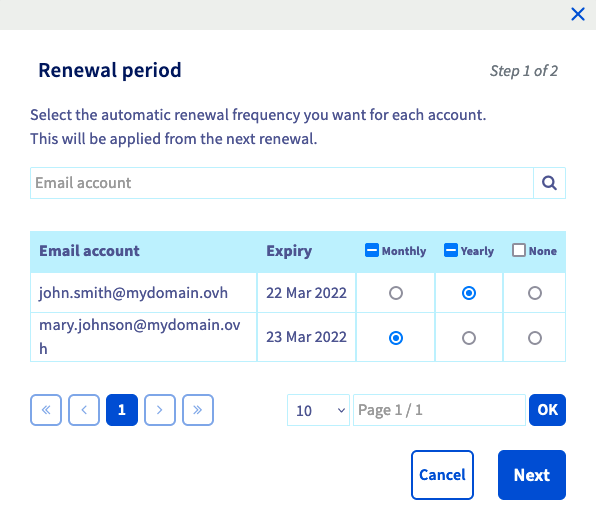Go to first page with double-left arrows
Image resolution: width=596 pixels, height=517 pixels.
[46, 410]
